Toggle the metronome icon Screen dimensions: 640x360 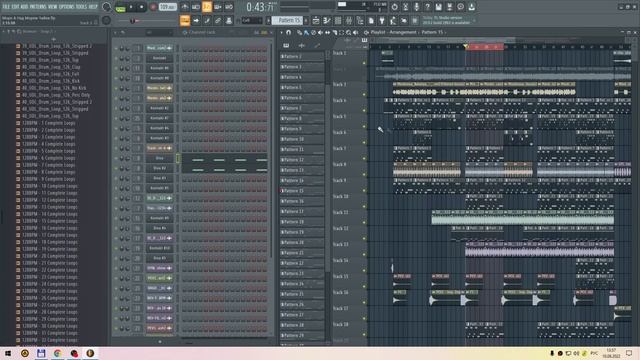click(x=184, y=7)
